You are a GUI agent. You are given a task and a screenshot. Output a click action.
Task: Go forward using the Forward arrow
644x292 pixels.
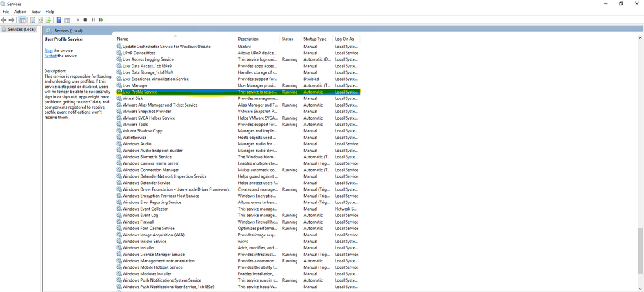click(x=12, y=20)
